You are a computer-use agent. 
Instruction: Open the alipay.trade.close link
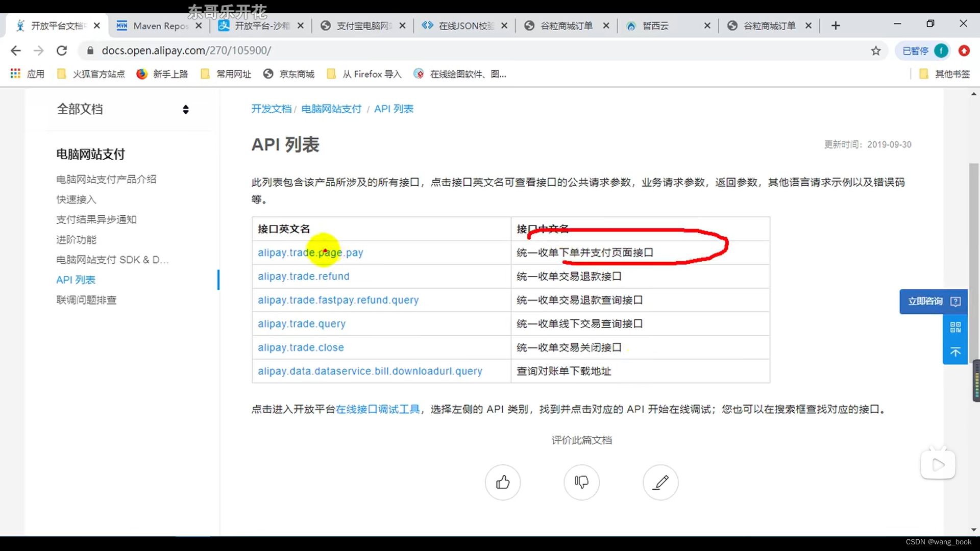coord(301,347)
